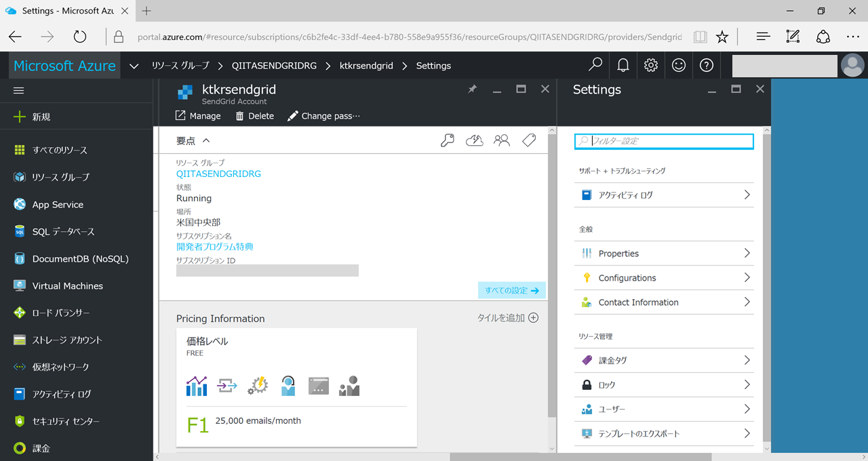
Task: Open 開発者プログラム特典 subscription link
Action: click(x=215, y=247)
